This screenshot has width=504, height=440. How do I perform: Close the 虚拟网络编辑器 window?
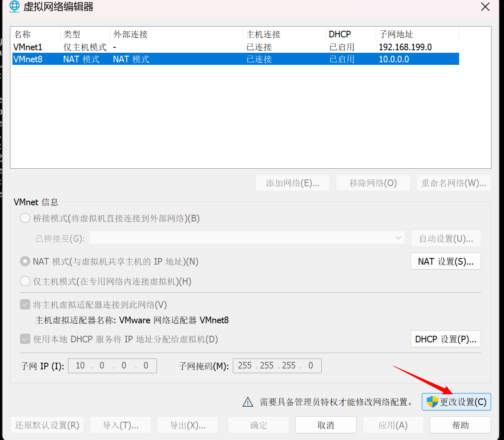point(485,7)
